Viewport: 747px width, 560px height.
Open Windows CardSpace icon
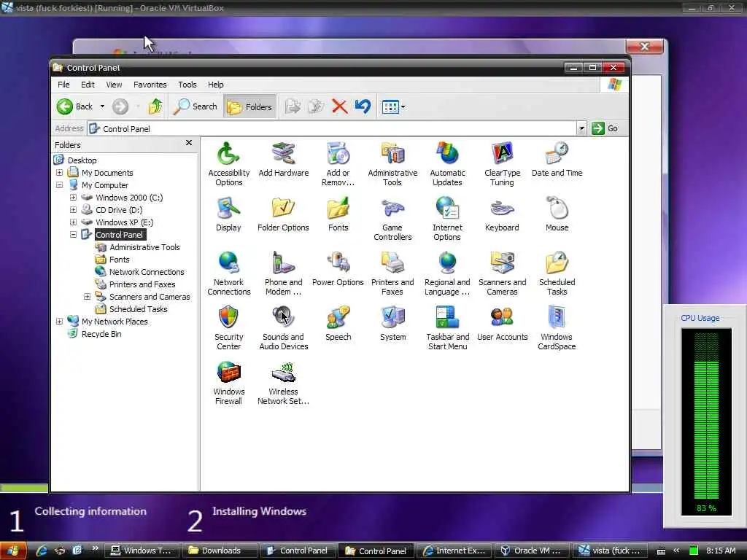(557, 327)
